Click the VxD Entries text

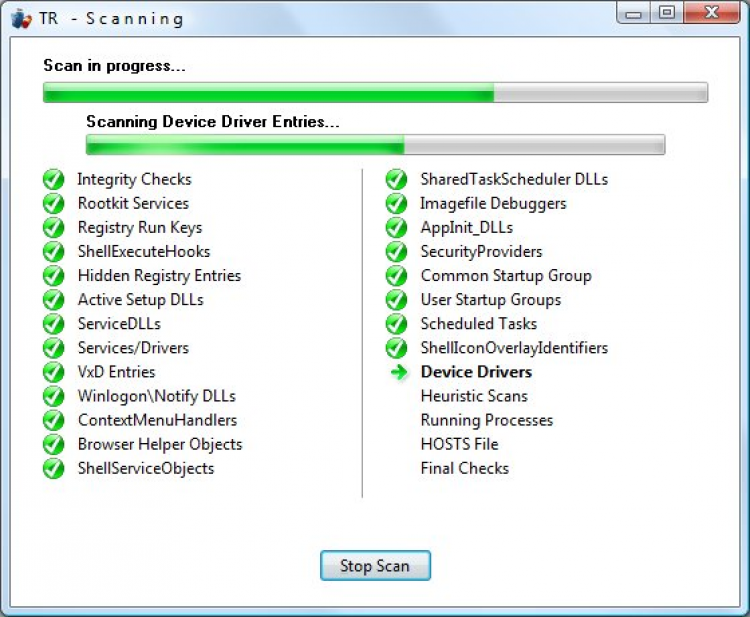(117, 372)
